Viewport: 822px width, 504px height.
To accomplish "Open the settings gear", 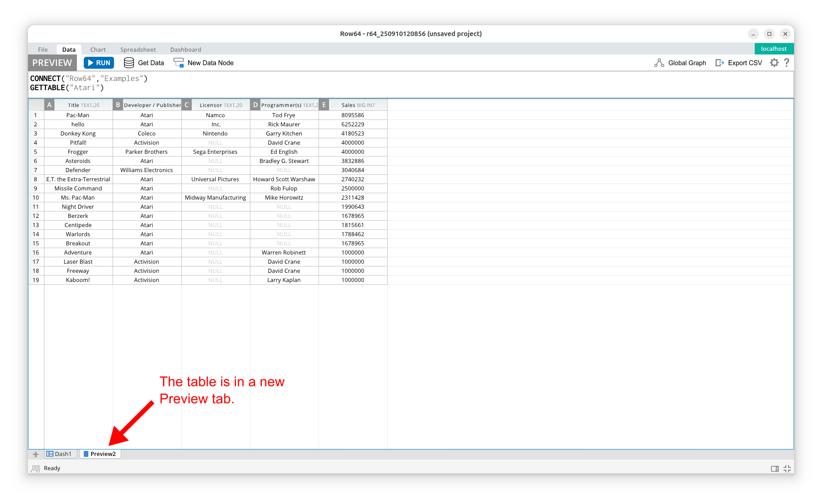I will coord(774,63).
